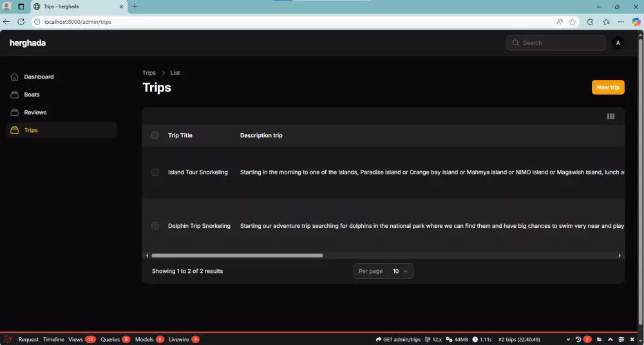Focus the Search input field
The height and width of the screenshot is (345, 644).
coord(556,42)
